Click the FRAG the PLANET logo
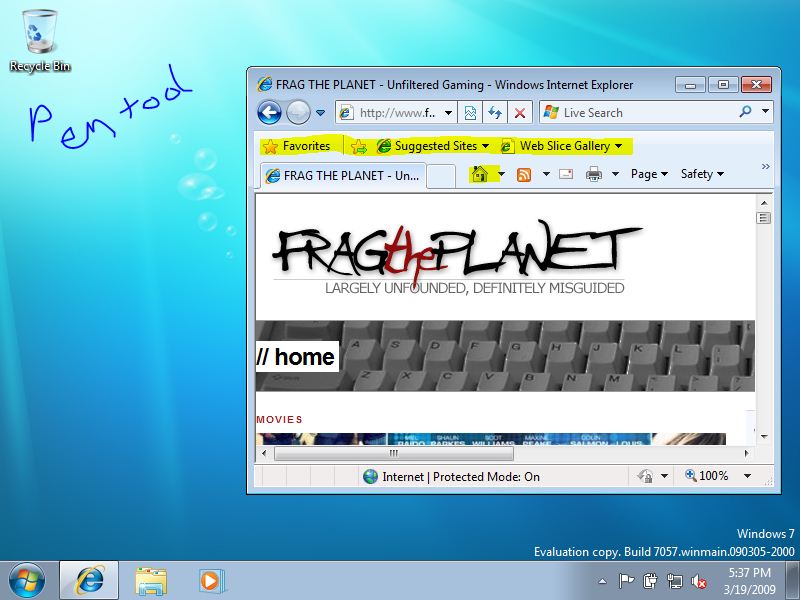This screenshot has height=600, width=800. (x=456, y=257)
